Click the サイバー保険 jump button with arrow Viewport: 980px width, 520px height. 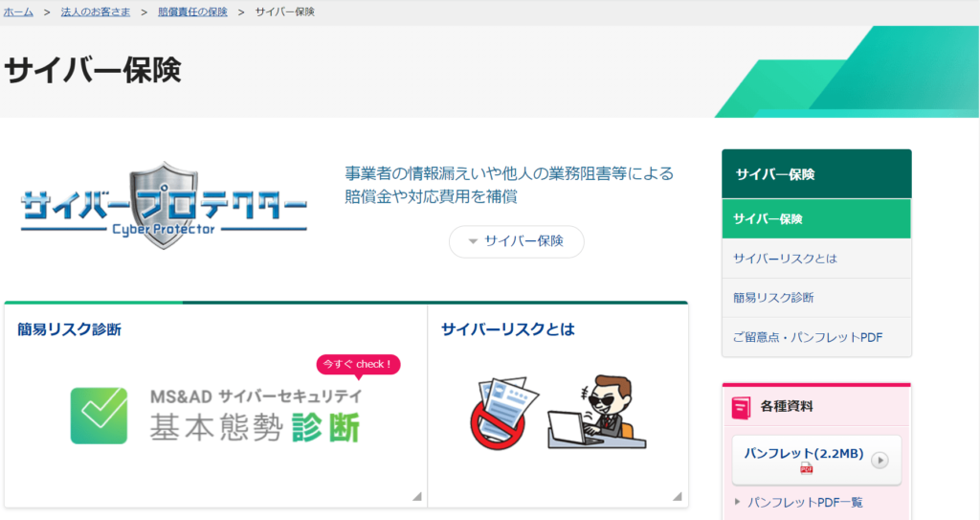click(516, 241)
